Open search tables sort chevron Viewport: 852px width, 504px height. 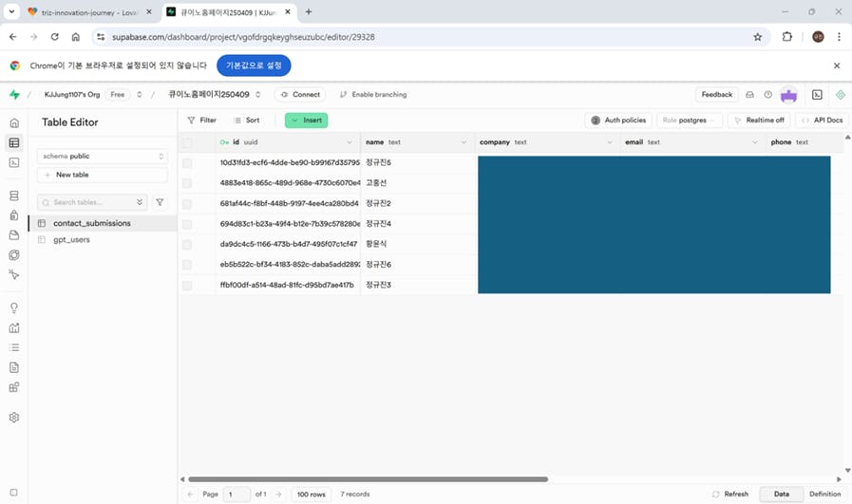(140, 202)
